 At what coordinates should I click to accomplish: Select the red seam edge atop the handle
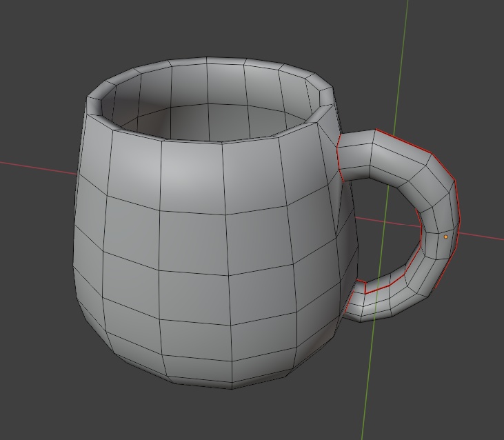tap(404, 141)
